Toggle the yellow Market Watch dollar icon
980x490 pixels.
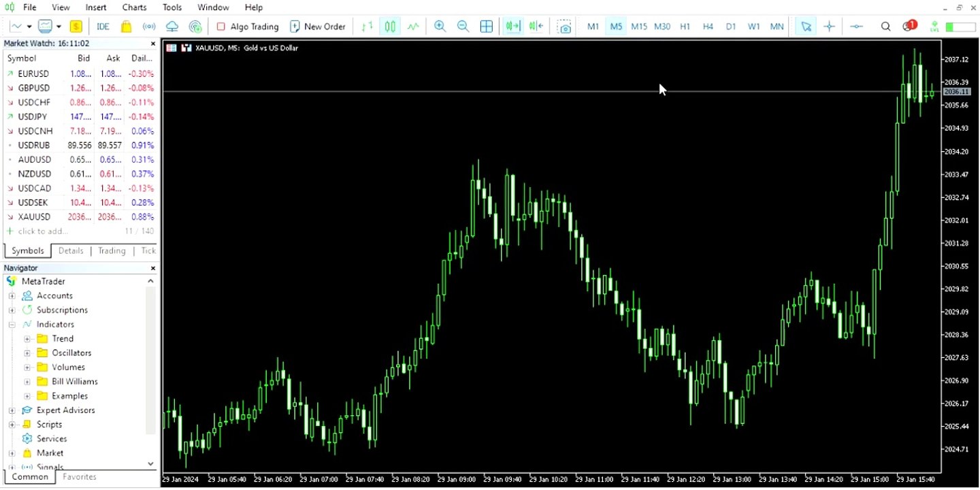pos(76,27)
